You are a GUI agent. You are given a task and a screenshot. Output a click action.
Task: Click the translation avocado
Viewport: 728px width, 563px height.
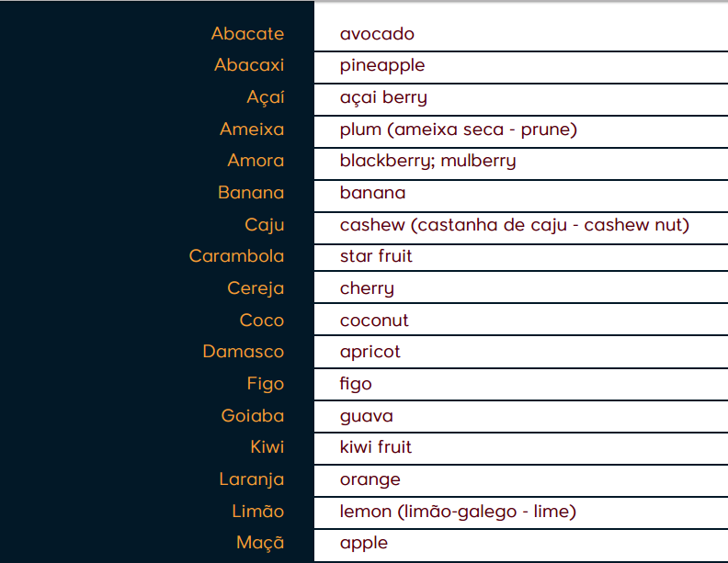coord(377,34)
